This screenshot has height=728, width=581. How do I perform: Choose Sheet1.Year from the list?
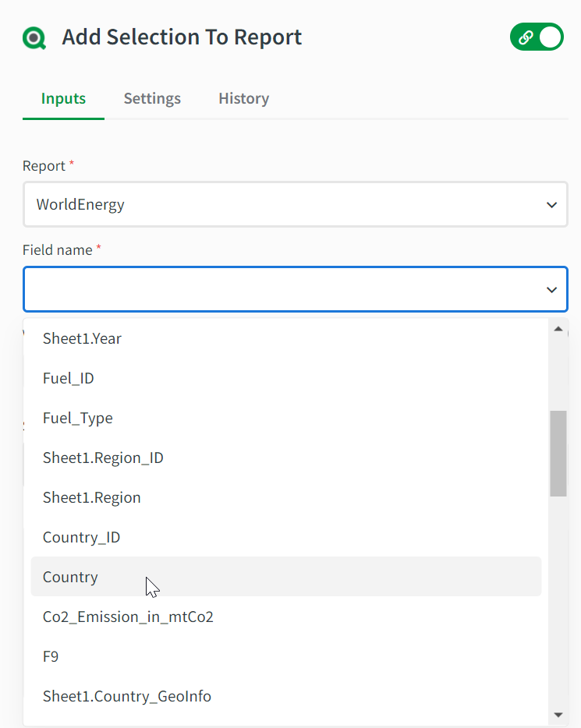(x=82, y=338)
